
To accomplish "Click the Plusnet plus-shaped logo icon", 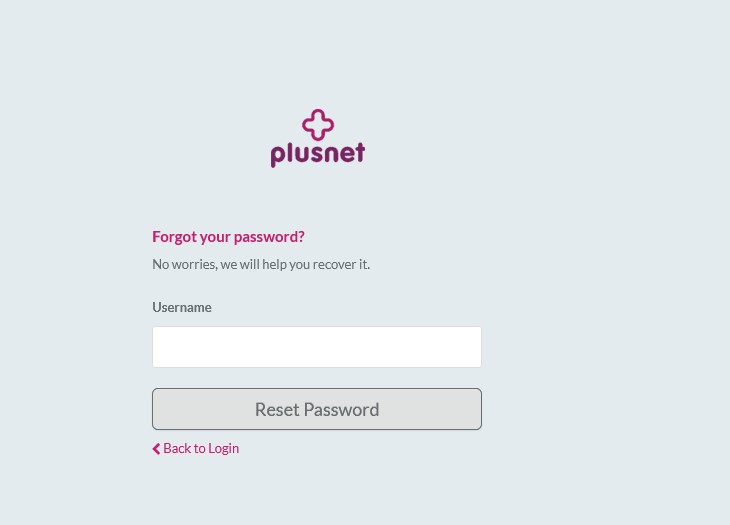I will pos(318,125).
